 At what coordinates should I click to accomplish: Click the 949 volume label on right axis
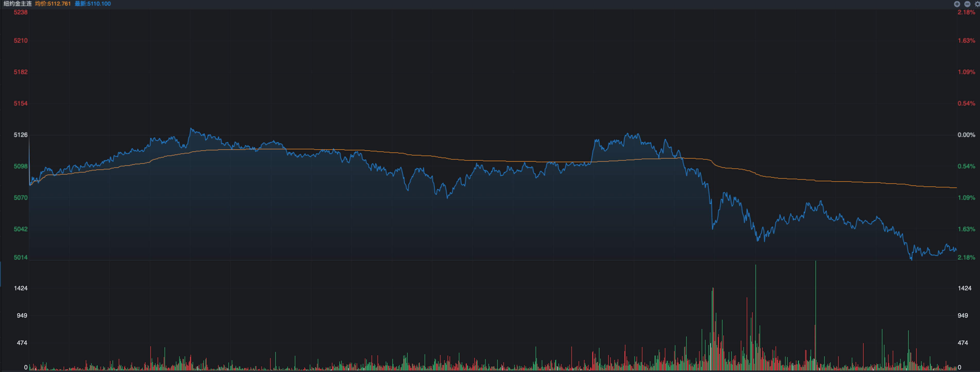point(962,315)
